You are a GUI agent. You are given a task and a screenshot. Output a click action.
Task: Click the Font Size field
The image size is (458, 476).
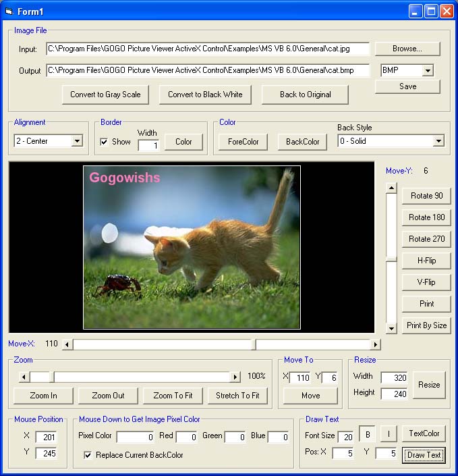tap(345, 437)
